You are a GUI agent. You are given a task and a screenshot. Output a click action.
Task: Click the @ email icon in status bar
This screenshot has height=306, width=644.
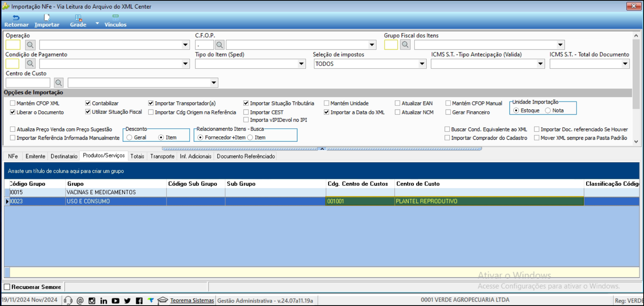80,300
